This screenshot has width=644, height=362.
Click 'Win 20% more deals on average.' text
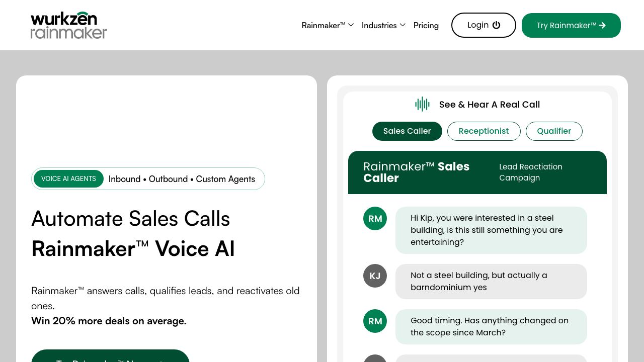point(109,321)
